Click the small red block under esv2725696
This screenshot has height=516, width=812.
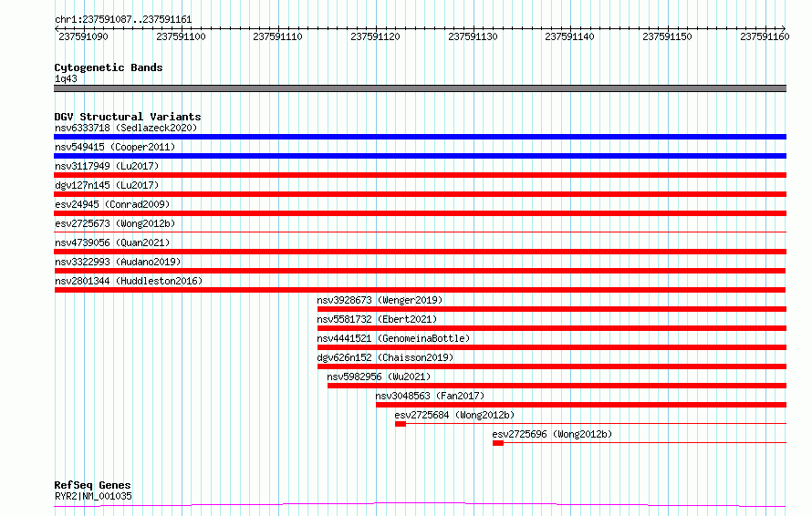tap(498, 443)
